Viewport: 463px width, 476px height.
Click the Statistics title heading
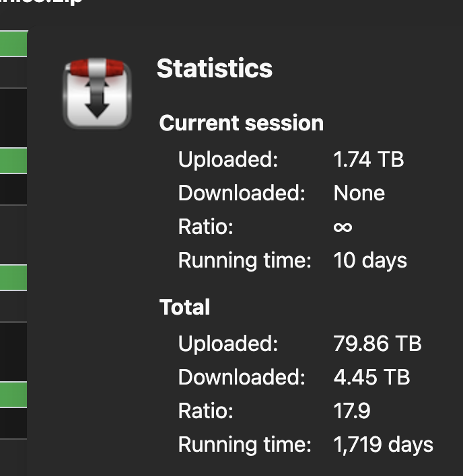(x=215, y=69)
